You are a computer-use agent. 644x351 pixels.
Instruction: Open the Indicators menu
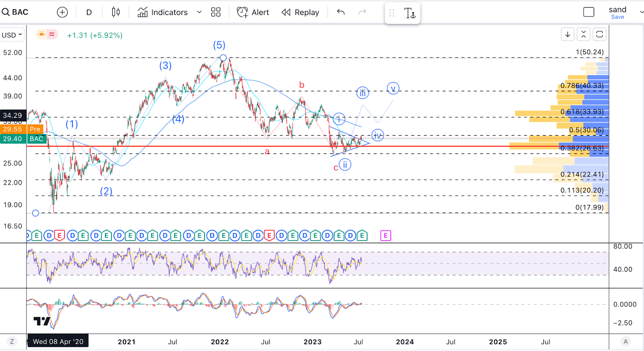[x=163, y=12]
